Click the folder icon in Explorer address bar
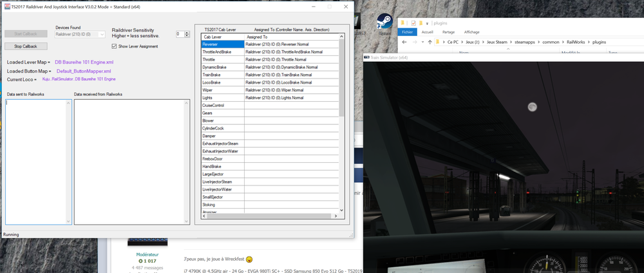This screenshot has height=273, width=644. coord(439,42)
